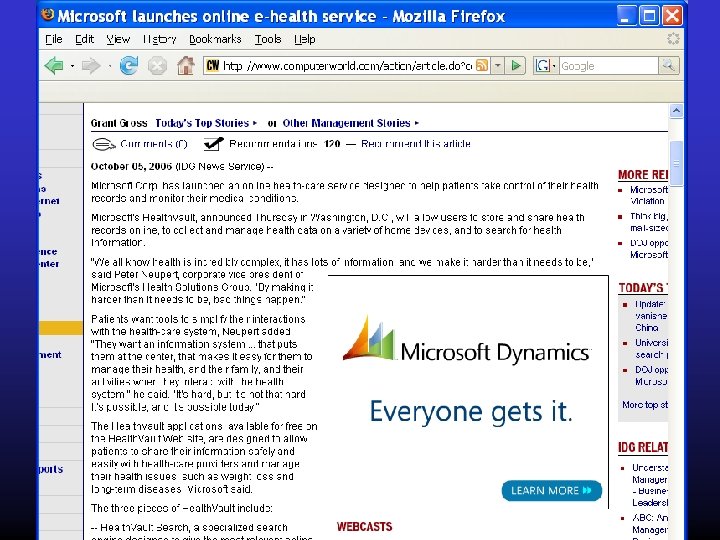The image size is (720, 540).
Task: Minimize the Firefox window
Action: pyautogui.click(x=626, y=16)
